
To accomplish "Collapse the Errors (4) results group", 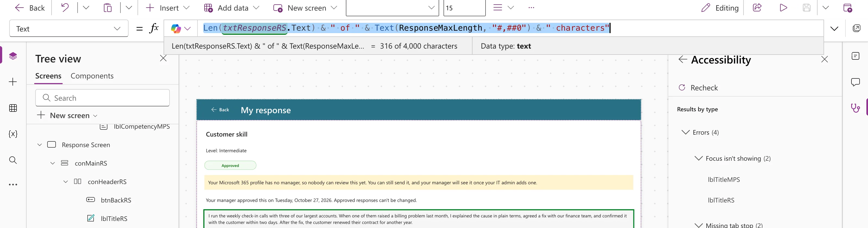I will point(685,132).
